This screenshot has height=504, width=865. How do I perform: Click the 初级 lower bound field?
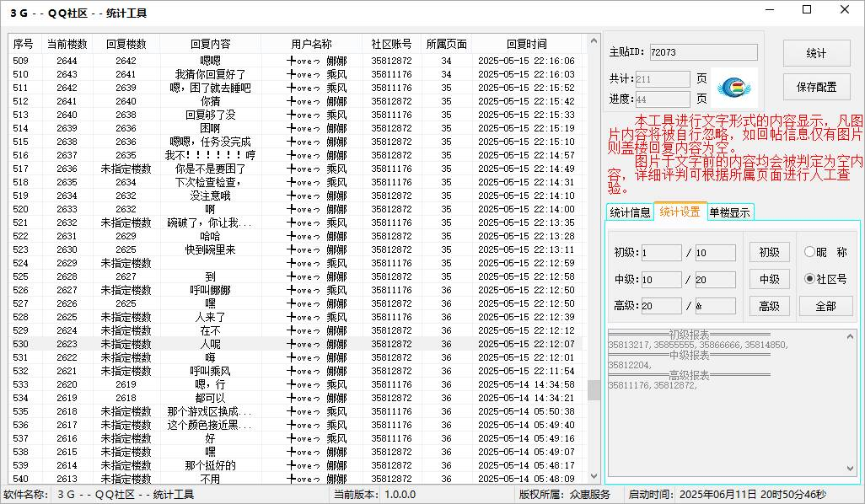click(662, 253)
